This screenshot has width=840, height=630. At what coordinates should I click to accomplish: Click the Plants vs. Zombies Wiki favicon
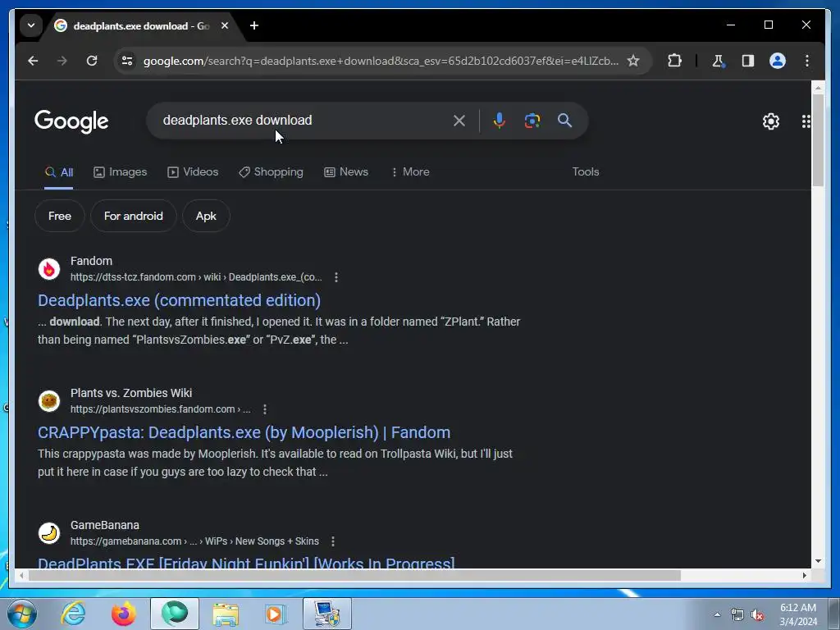coord(49,400)
